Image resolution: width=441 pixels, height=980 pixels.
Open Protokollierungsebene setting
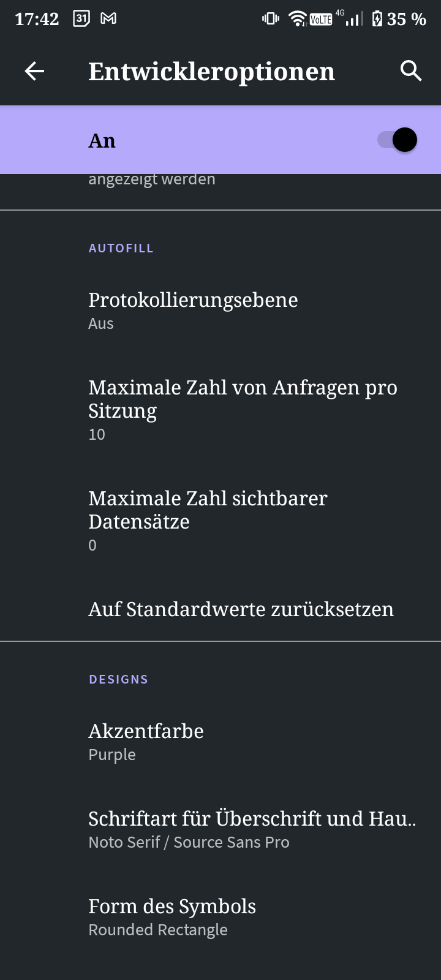(193, 311)
